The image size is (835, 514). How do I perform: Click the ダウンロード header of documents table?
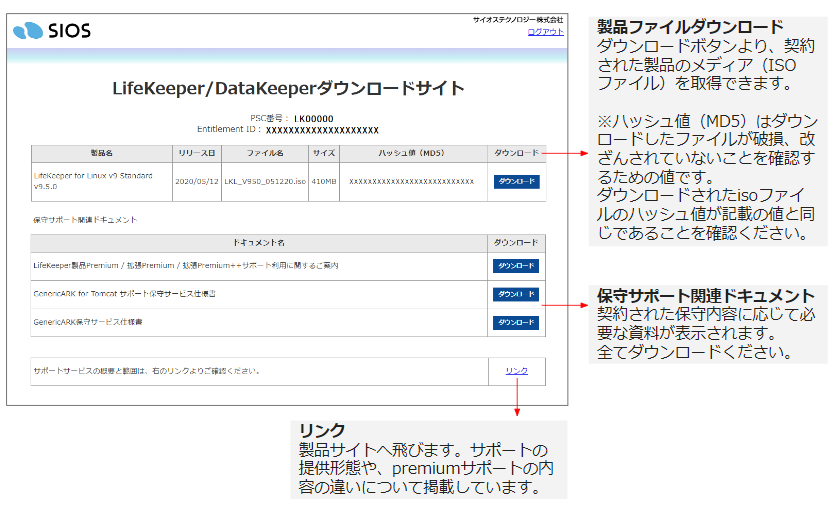click(515, 242)
